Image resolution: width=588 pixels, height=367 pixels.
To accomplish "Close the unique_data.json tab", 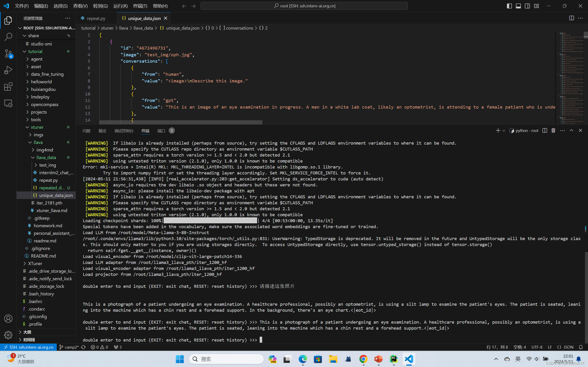I will (x=165, y=18).
